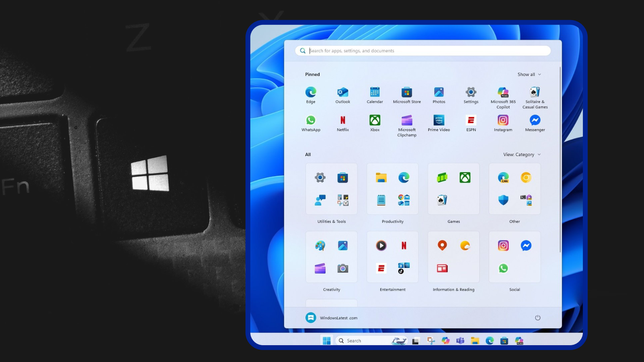Open Instagram from pinned apps
This screenshot has height=362, width=644.
[x=503, y=121]
